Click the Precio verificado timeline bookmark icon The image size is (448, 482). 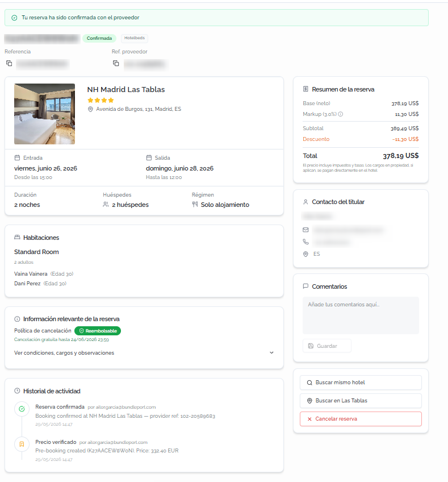pyautogui.click(x=22, y=444)
